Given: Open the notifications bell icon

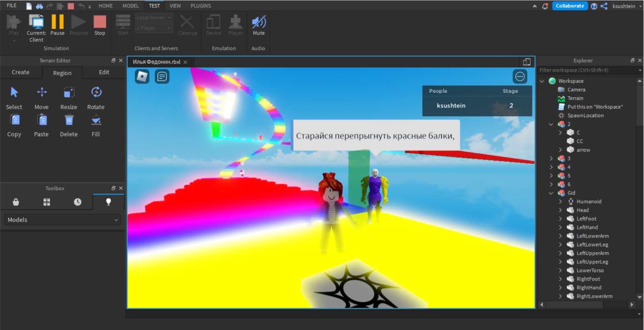Looking at the screenshot, I should click(545, 6).
